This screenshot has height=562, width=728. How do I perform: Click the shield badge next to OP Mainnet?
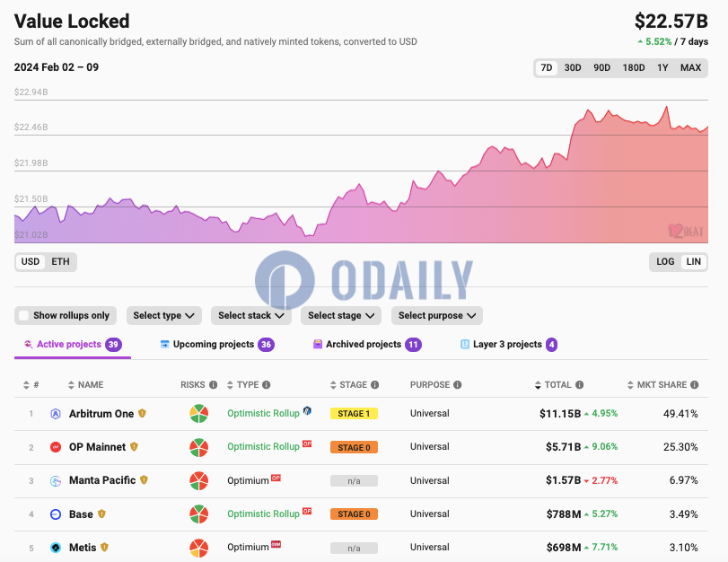(x=134, y=446)
